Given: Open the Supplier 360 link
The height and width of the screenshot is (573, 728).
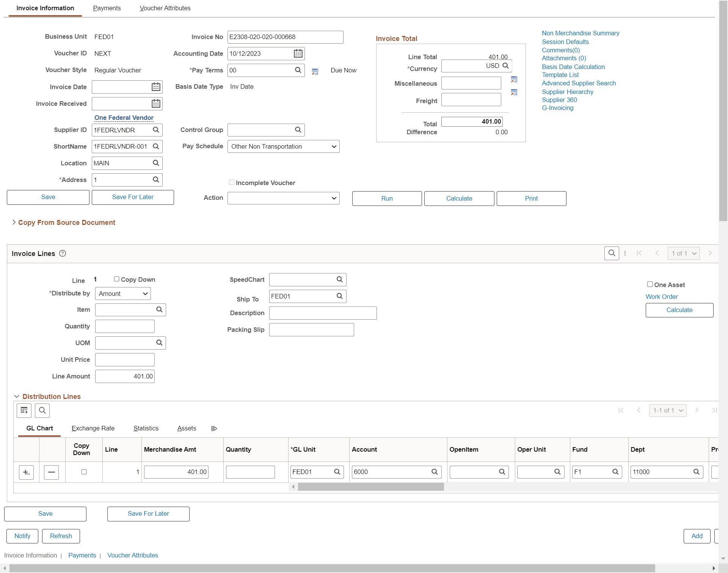Looking at the screenshot, I should pyautogui.click(x=559, y=100).
